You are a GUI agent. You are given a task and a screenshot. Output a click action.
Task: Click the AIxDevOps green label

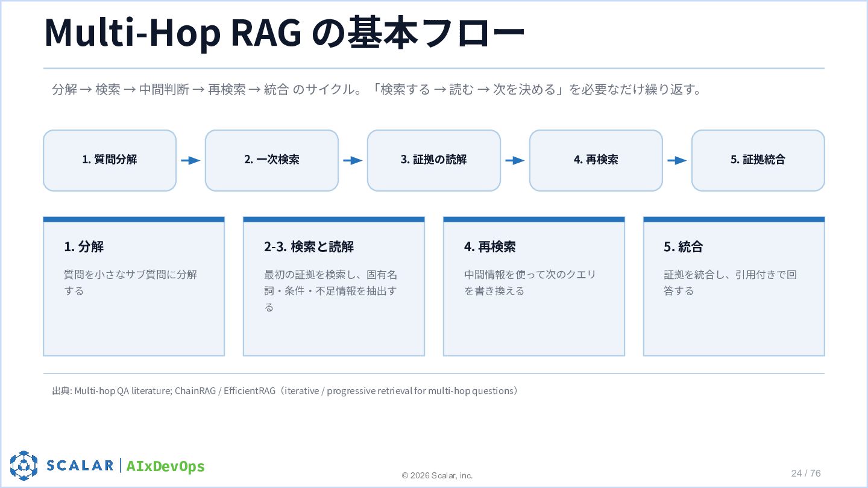tap(166, 466)
